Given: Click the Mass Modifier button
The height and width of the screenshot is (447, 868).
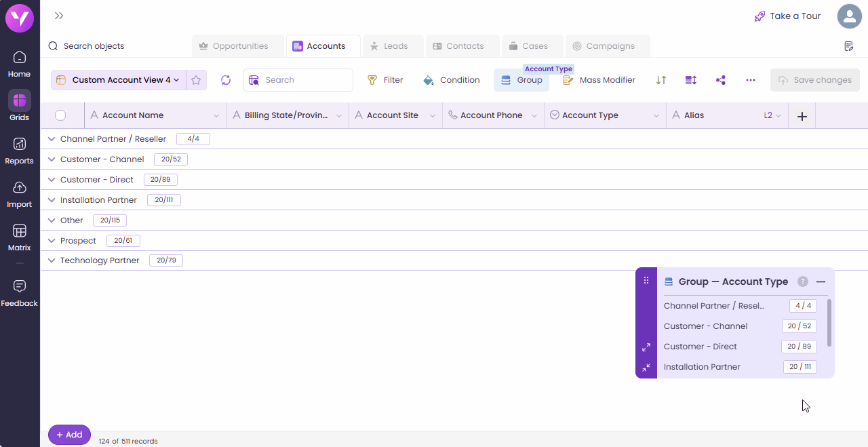Looking at the screenshot, I should (599, 80).
